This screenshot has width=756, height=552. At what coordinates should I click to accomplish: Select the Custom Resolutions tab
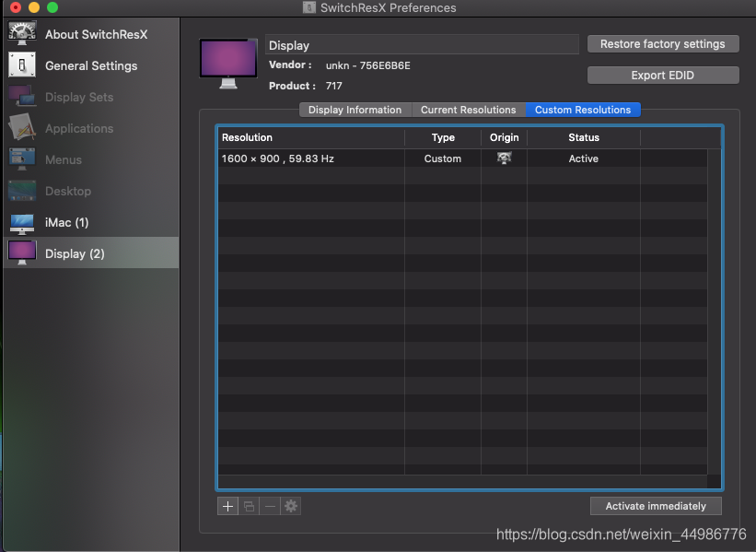tap(583, 110)
